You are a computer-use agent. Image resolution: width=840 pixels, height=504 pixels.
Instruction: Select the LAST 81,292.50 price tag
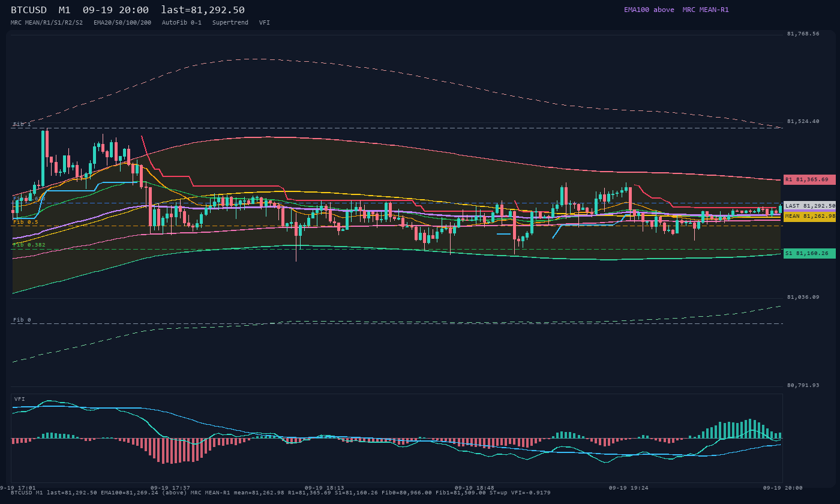tap(809, 206)
